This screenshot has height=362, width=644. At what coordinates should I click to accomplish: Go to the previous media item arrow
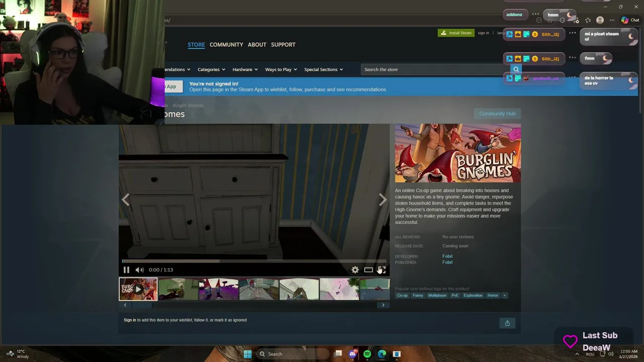coord(125,200)
